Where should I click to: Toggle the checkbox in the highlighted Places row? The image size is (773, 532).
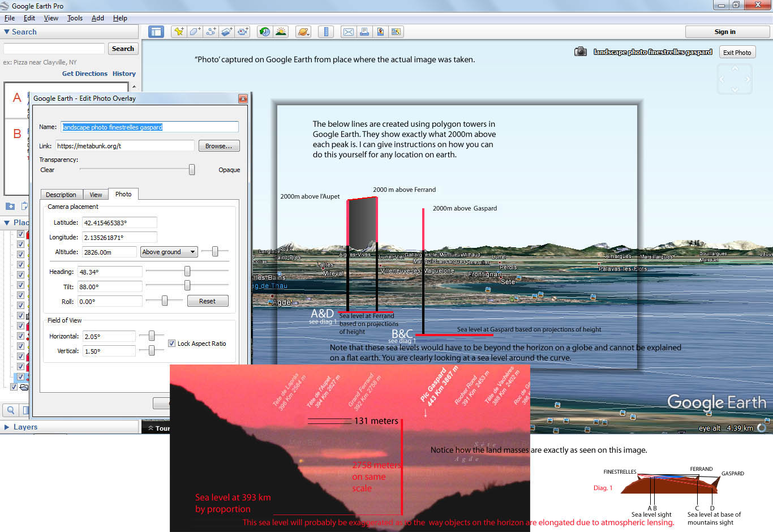[20, 377]
